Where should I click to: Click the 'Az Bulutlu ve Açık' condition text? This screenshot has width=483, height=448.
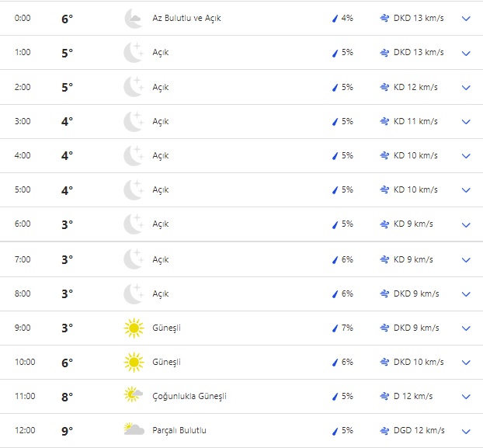[x=186, y=18]
